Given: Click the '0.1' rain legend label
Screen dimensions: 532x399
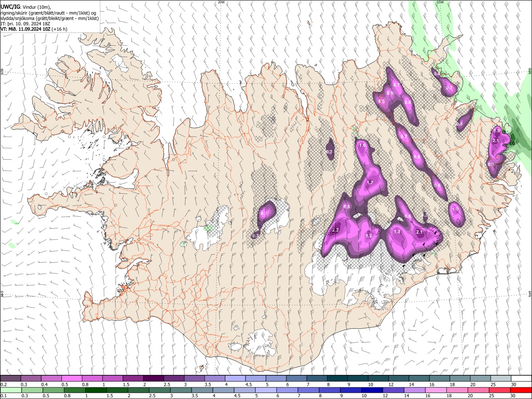Looking at the screenshot, I should tap(3, 396).
